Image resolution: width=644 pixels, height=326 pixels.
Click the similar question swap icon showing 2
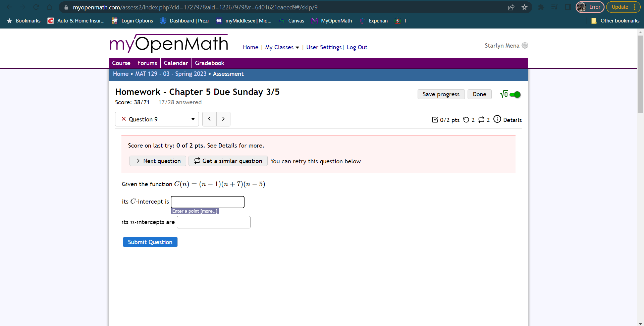pyautogui.click(x=482, y=120)
